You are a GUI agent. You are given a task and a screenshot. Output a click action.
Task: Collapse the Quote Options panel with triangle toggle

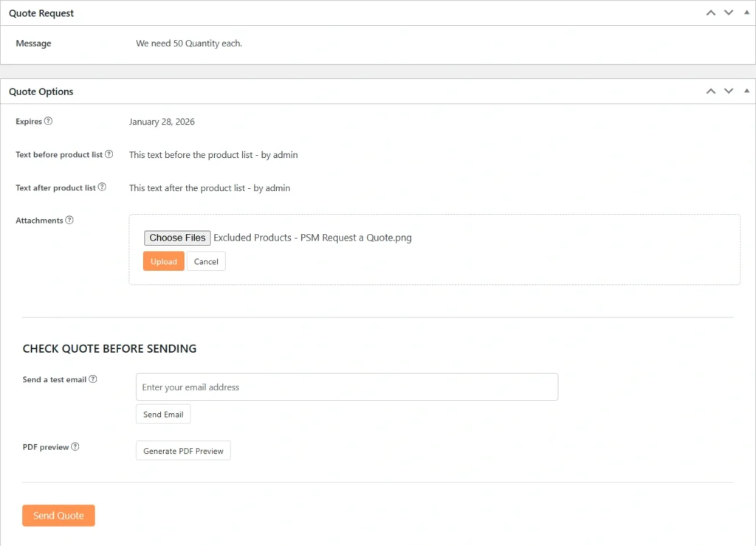[x=746, y=91]
